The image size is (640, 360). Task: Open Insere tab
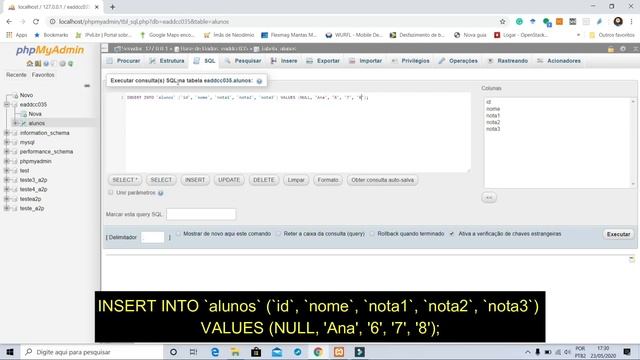(x=284, y=61)
